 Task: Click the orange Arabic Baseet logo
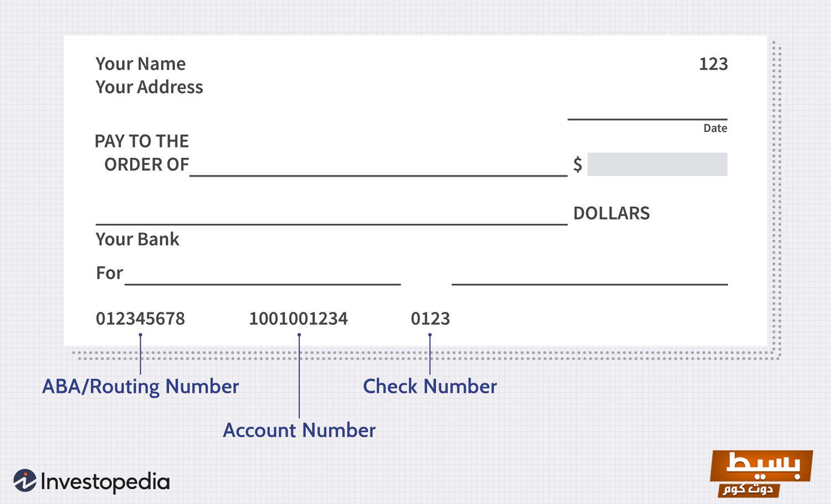(761, 472)
